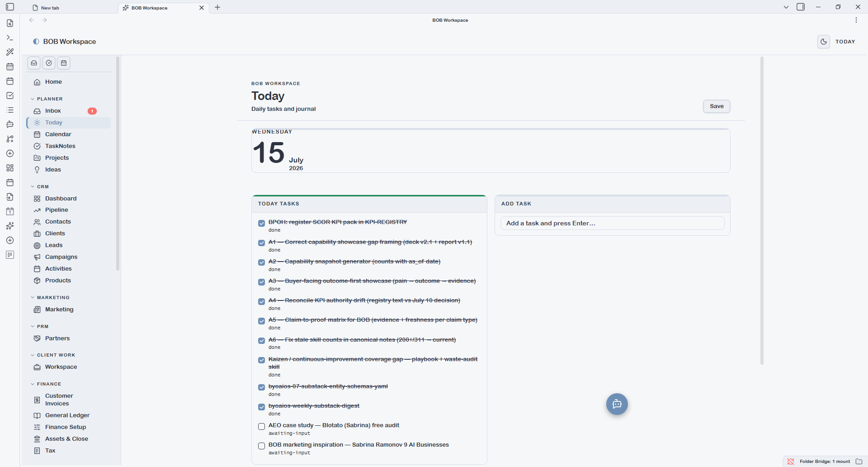Click the calendar icon in sidebar header
Viewport: 868px width, 467px height.
(64, 63)
